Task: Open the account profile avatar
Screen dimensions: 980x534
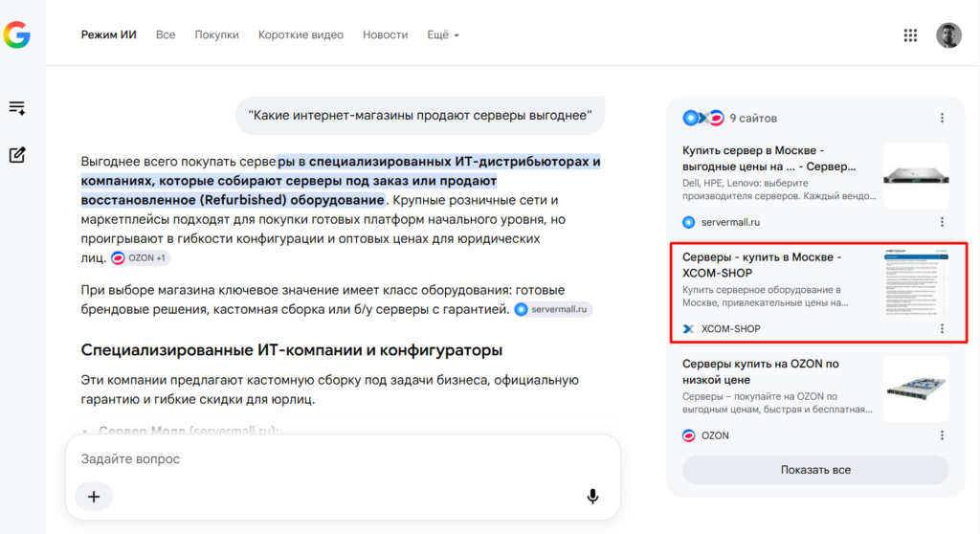Action: pyautogui.click(x=948, y=35)
